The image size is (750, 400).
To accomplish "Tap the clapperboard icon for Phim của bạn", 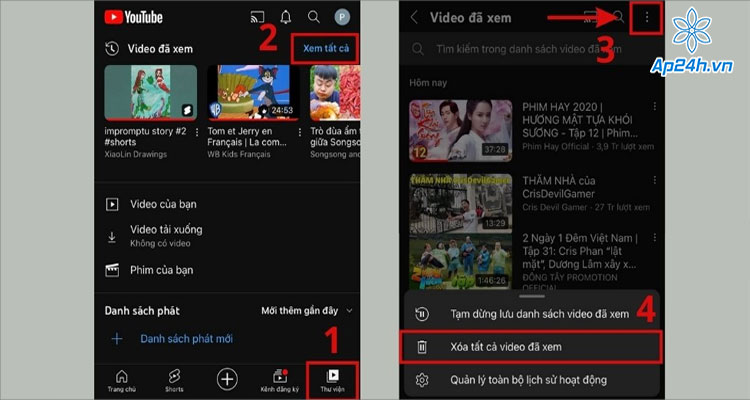I will 112,270.
